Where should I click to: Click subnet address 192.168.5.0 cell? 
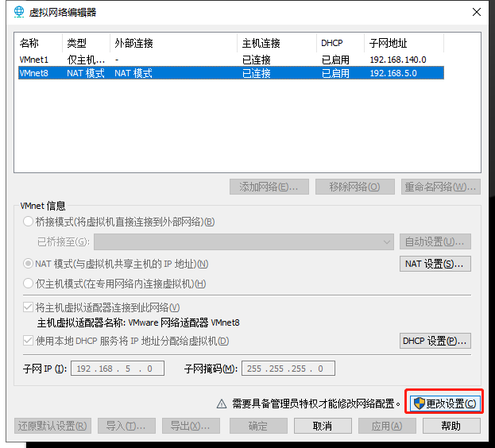pos(393,73)
